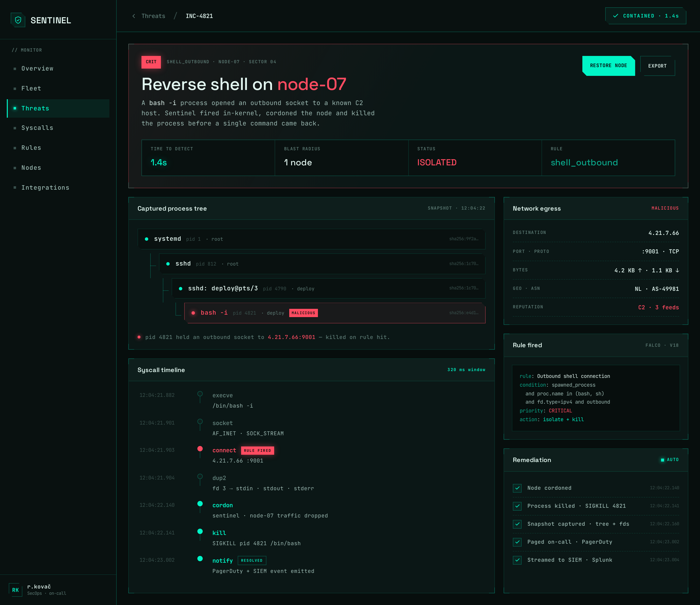This screenshot has width=700, height=605.
Task: Click the SIGKILL pid 4821 /bin/bash text
Action: (256, 543)
